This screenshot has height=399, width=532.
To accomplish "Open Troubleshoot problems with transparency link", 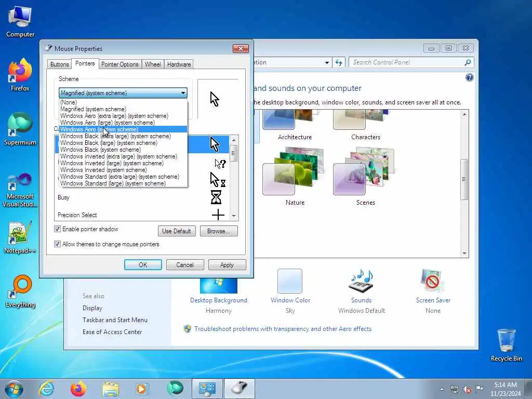I will [283, 329].
